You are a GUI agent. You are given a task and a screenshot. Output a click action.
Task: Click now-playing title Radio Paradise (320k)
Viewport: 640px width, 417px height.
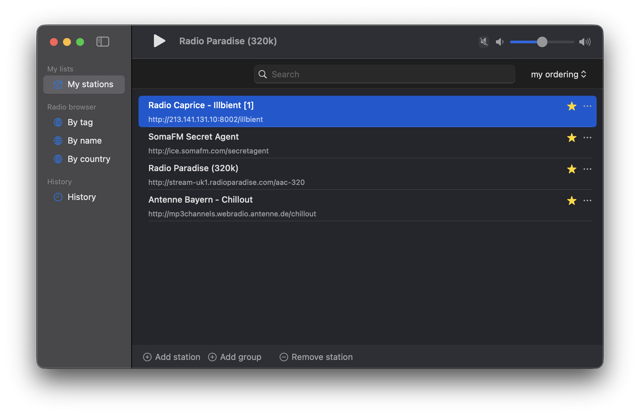coord(228,41)
